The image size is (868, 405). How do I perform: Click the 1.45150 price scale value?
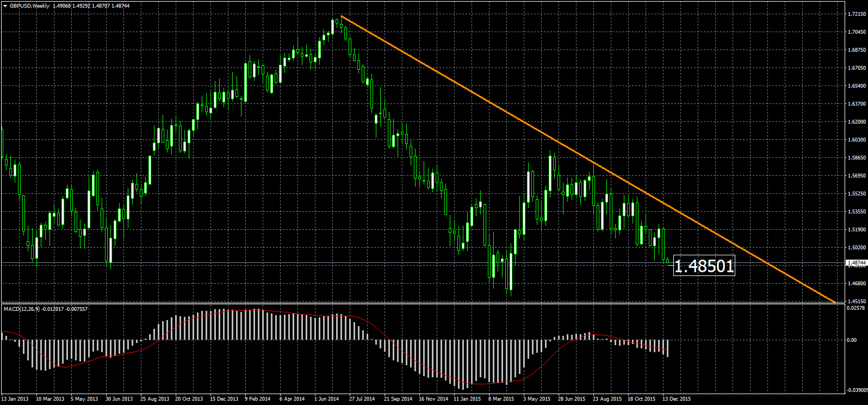pyautogui.click(x=857, y=301)
